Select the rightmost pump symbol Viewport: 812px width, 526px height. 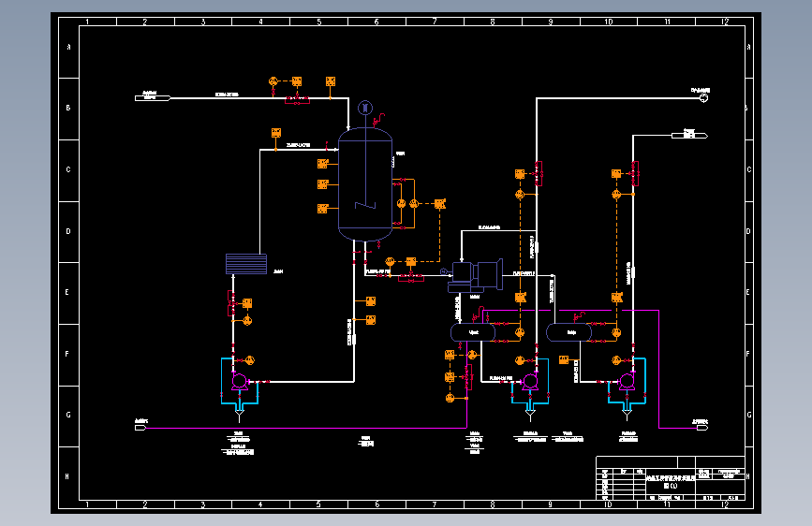(x=627, y=382)
